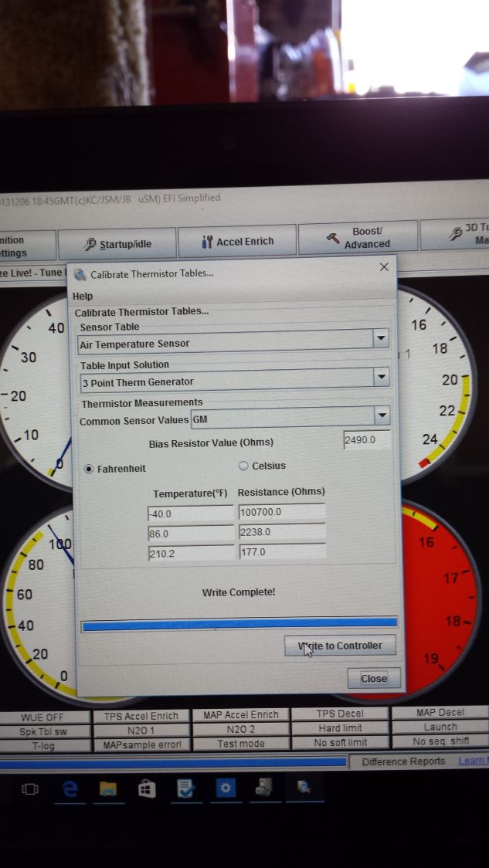Click the Bias Resistor Value field

pos(367,440)
